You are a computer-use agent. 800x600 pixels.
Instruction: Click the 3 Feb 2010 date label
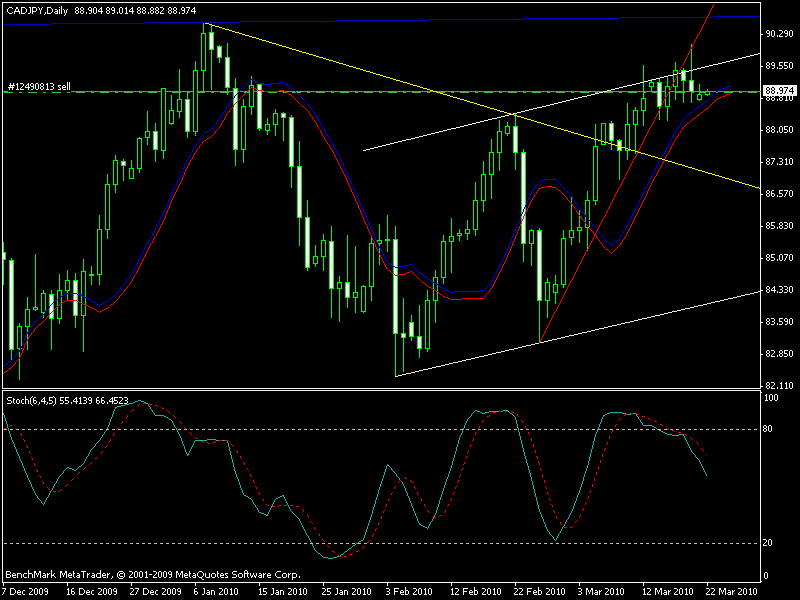[x=409, y=592]
